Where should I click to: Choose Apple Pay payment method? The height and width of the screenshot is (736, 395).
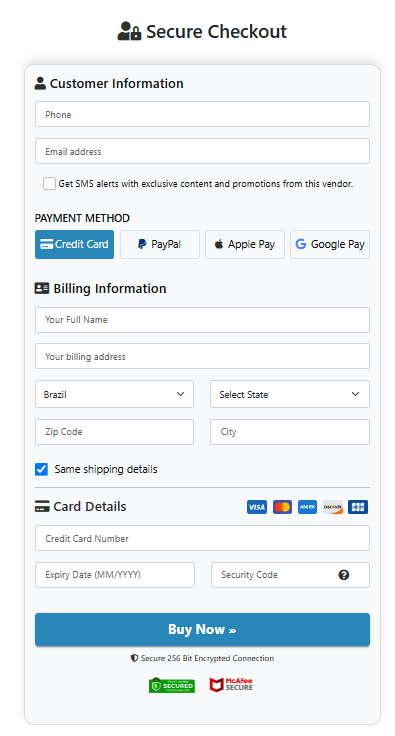[x=245, y=244]
